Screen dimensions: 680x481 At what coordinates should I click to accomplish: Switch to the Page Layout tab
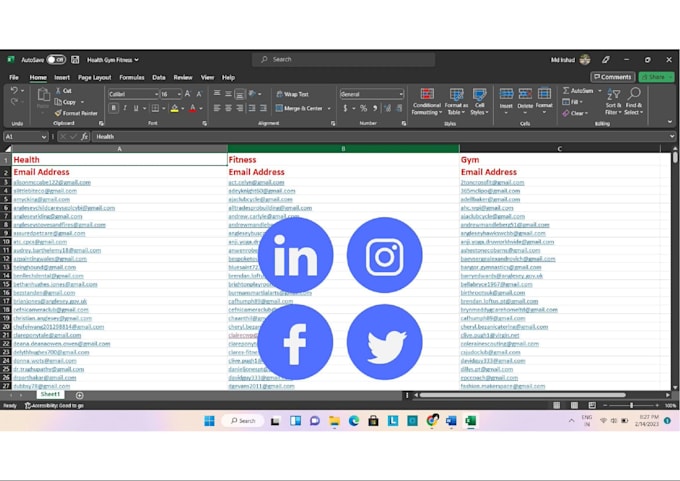(95, 77)
